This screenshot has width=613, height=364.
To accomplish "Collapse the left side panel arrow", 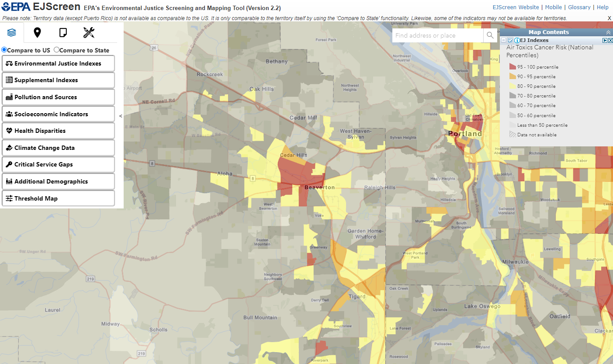I will tap(121, 116).
